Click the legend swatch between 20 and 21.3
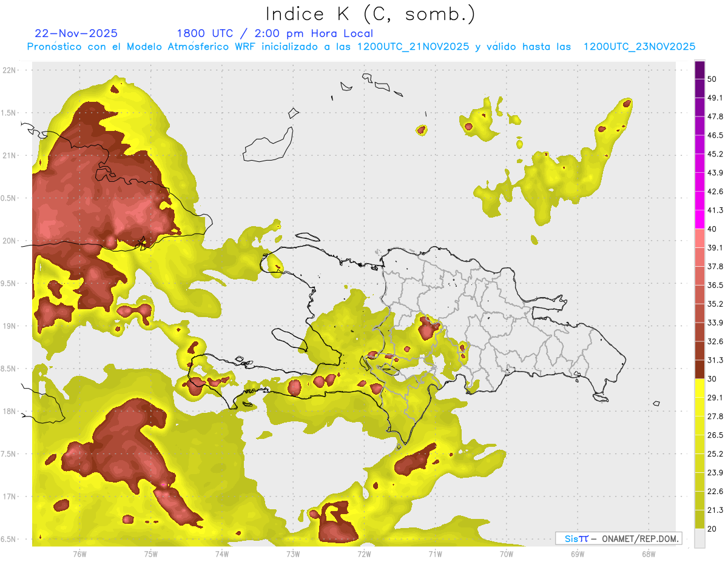728x562 pixels. pos(700,520)
